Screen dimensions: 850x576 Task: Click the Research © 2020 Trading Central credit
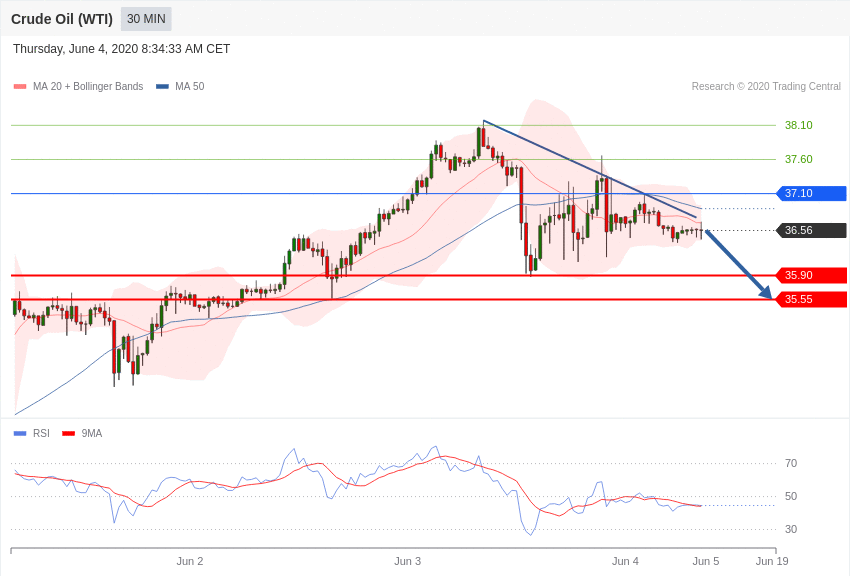(x=766, y=86)
